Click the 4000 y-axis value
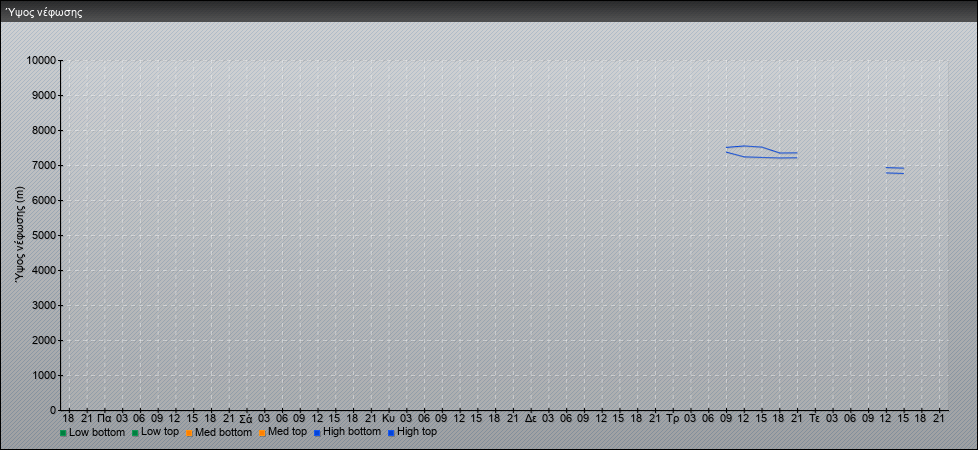 tap(44, 270)
